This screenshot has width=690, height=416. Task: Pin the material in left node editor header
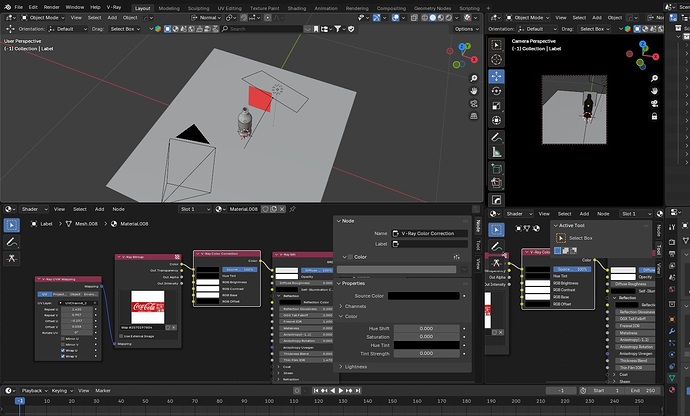292,209
